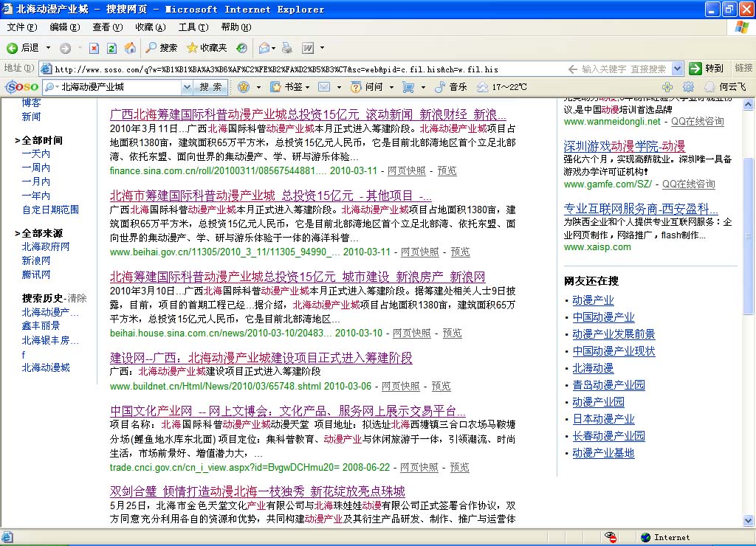
Task: Open related search 青岛动漫产业园
Action: click(x=608, y=385)
